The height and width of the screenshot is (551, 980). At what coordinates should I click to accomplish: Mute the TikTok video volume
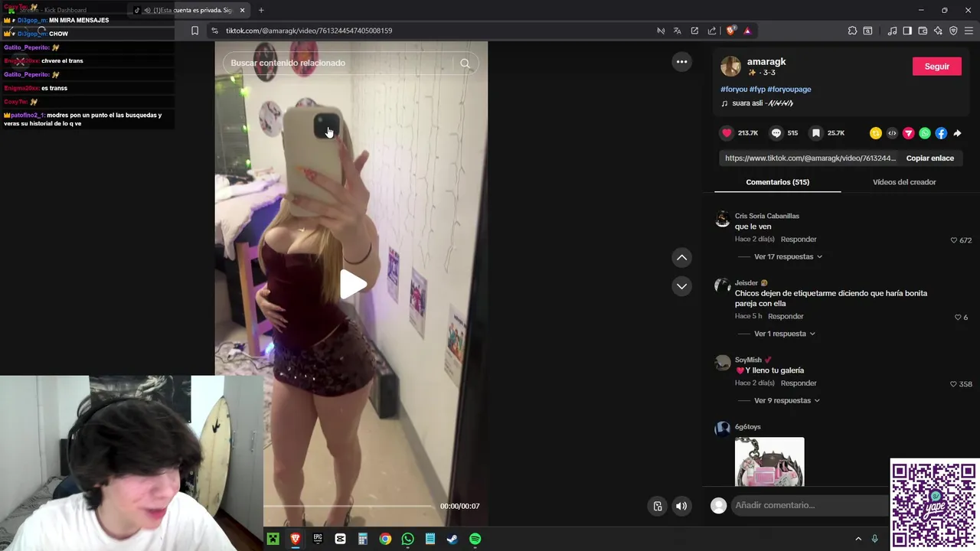[681, 506]
